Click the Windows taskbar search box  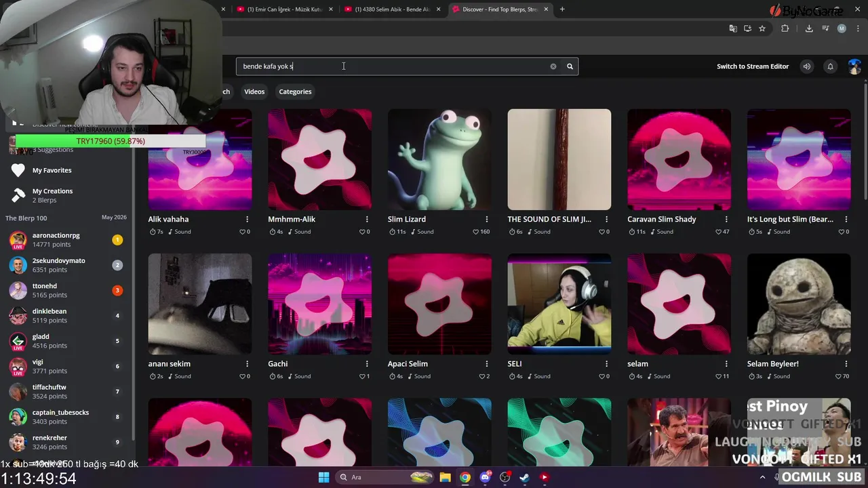[x=384, y=477]
